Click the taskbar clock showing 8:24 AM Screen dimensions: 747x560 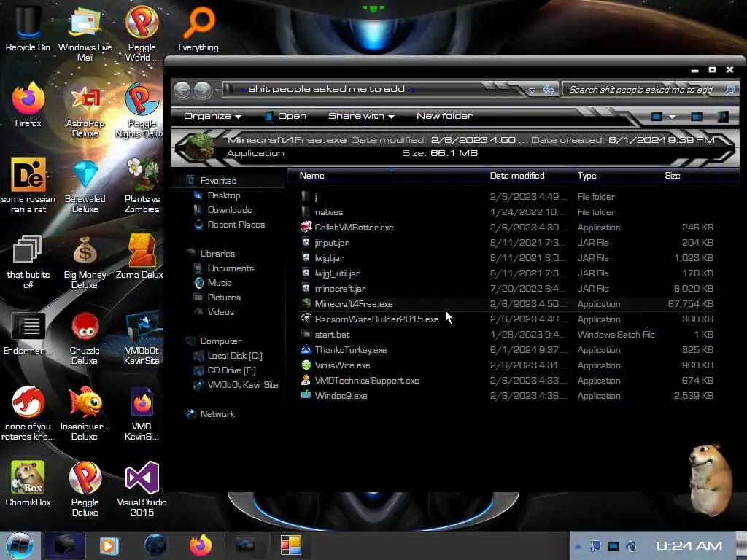(x=689, y=545)
